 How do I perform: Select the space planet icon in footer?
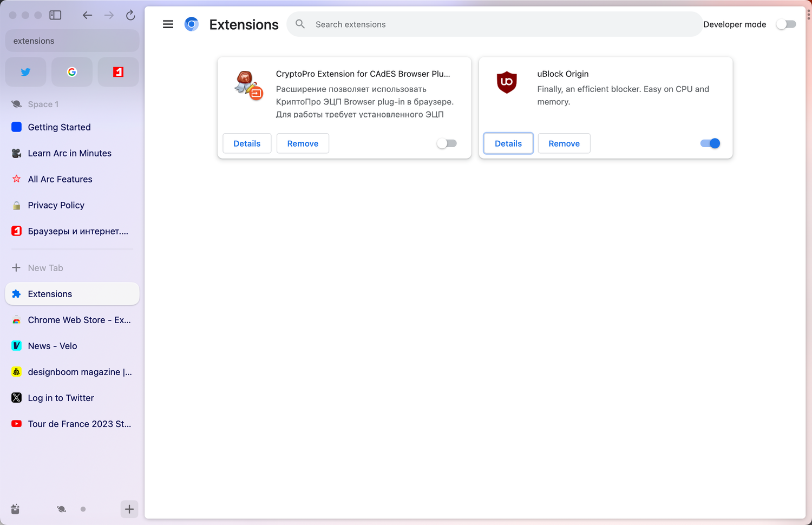tap(62, 509)
